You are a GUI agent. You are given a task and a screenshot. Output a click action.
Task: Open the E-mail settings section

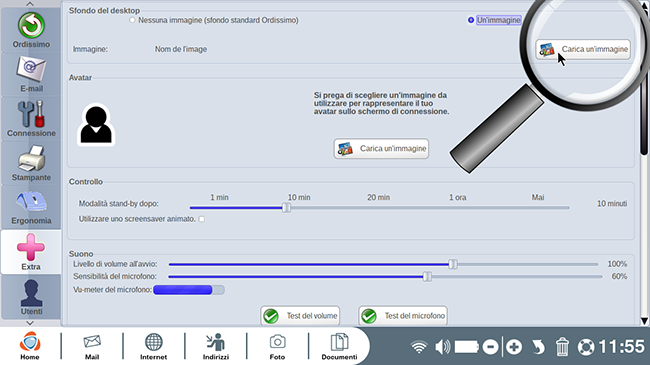click(31, 75)
